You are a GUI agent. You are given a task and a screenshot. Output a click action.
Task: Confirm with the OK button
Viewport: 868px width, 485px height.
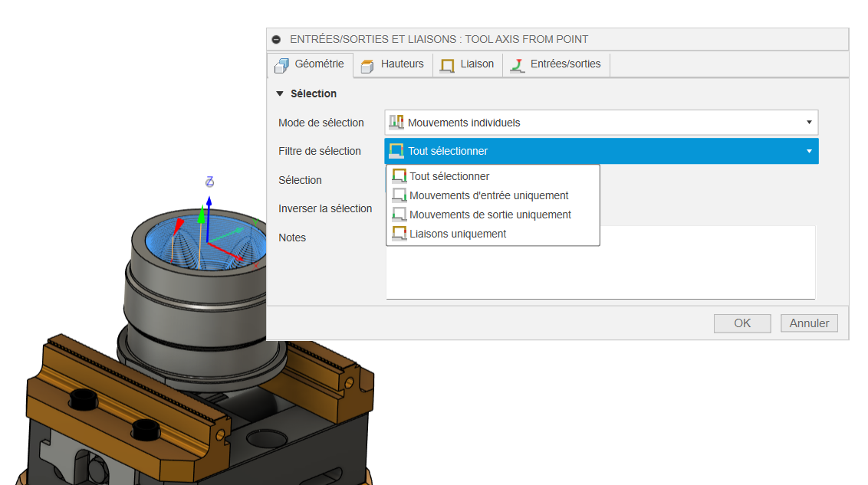click(741, 323)
